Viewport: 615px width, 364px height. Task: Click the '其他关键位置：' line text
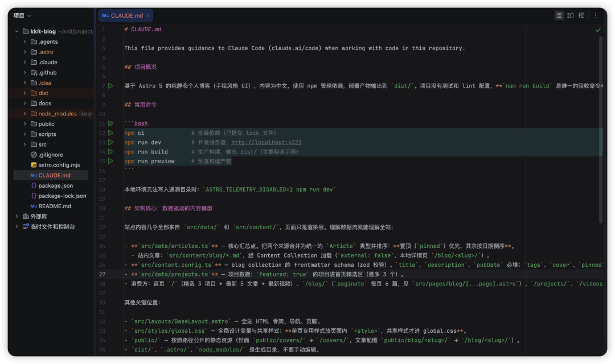tap(142, 303)
